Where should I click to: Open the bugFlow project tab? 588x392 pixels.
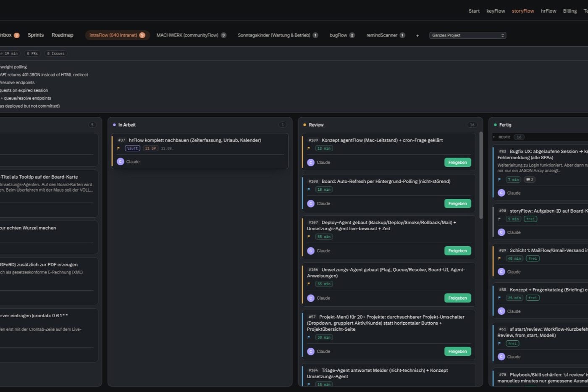tap(342, 35)
